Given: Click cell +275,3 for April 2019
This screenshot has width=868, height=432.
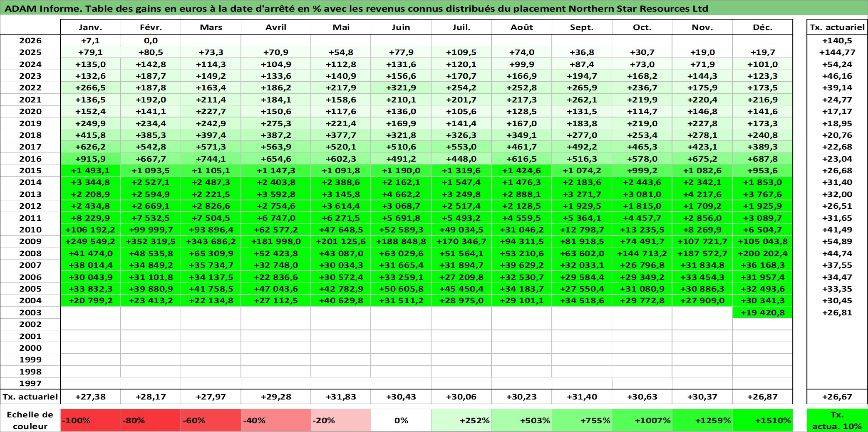Looking at the screenshot, I should pyautogui.click(x=276, y=123).
